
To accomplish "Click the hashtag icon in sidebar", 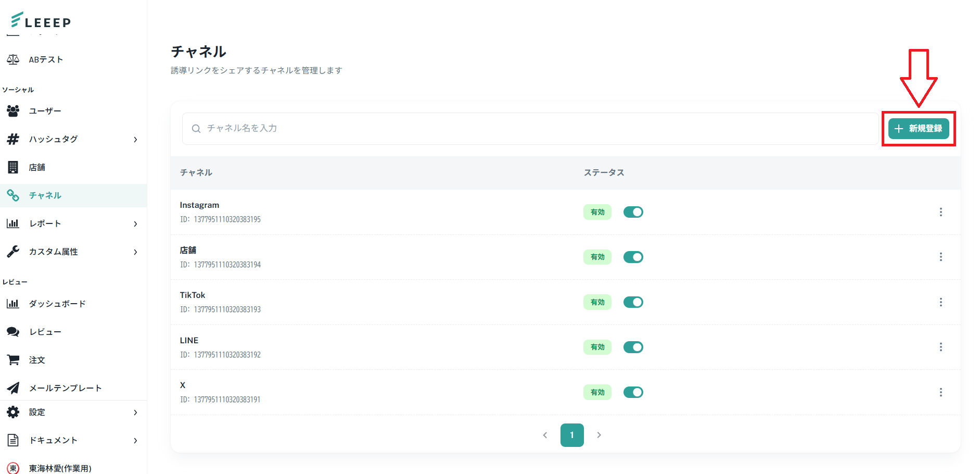I will (x=13, y=139).
